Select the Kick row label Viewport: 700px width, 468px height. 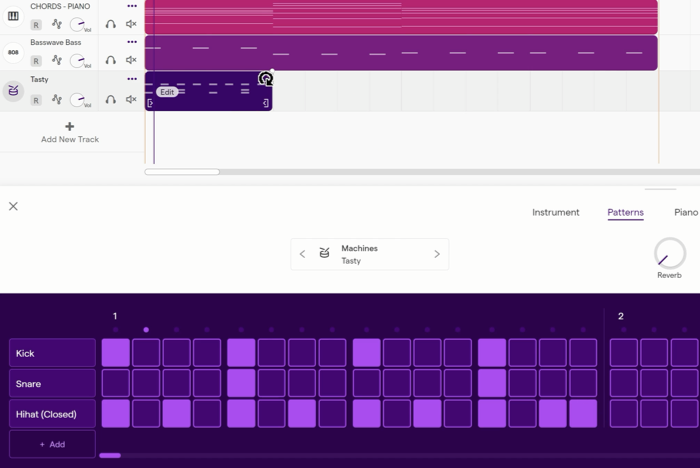pos(53,353)
